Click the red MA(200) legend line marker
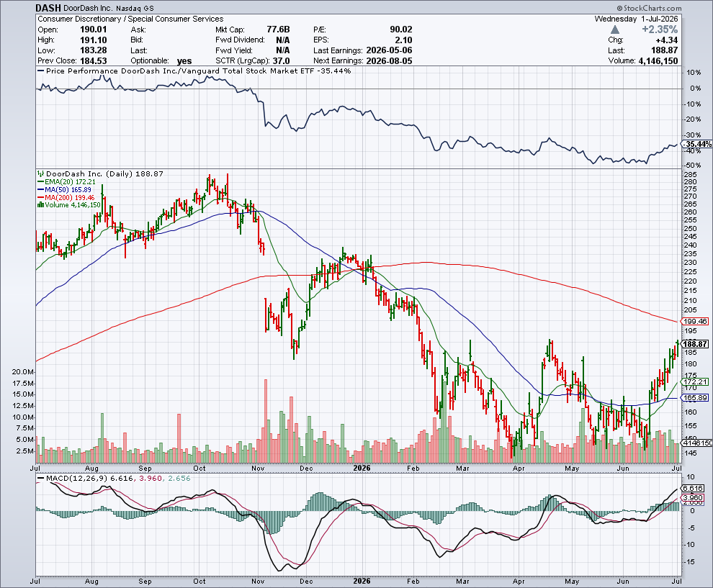 40,197
